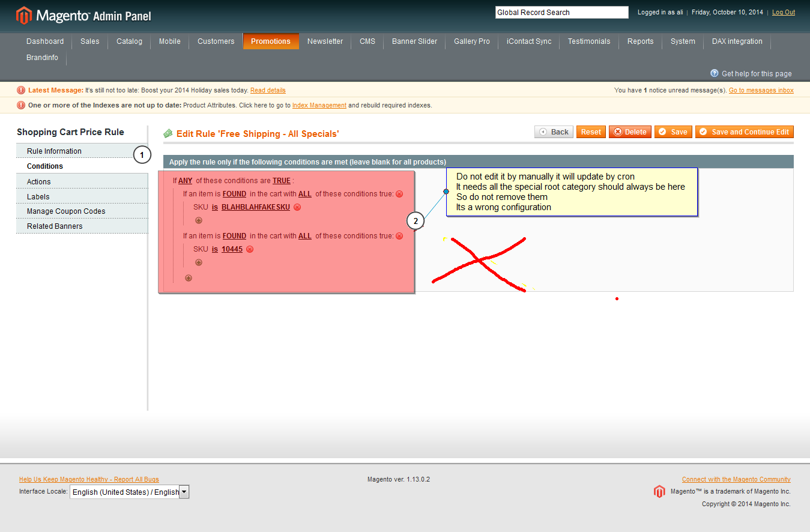The height and width of the screenshot is (532, 810).
Task: Click the Indexes not up to date alert icon
Action: pos(21,105)
